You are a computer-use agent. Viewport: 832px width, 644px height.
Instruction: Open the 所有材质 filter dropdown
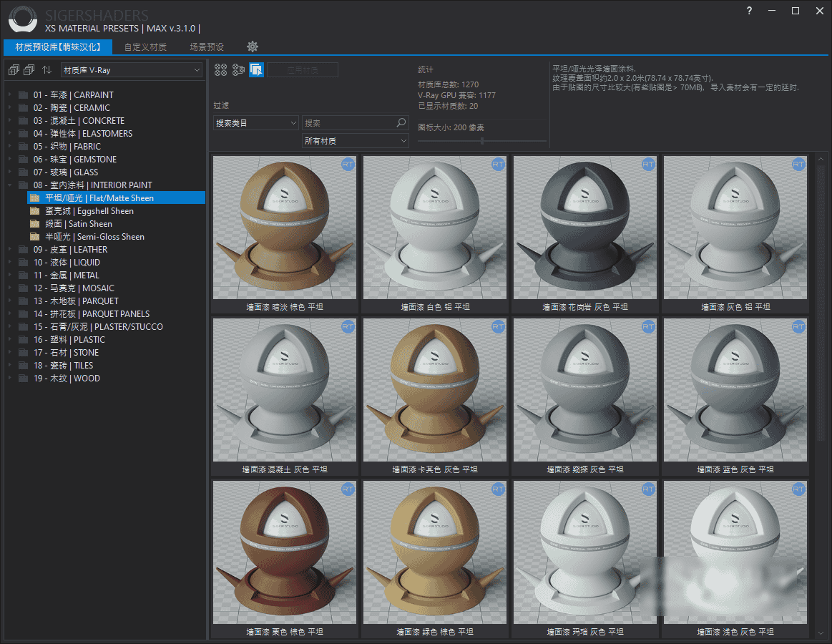point(355,141)
